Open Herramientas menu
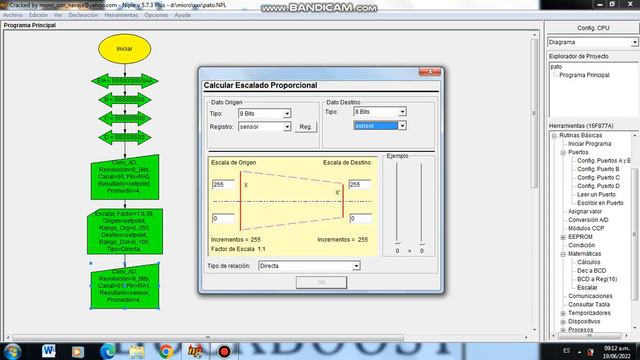This screenshot has height=360, width=640. (121, 15)
